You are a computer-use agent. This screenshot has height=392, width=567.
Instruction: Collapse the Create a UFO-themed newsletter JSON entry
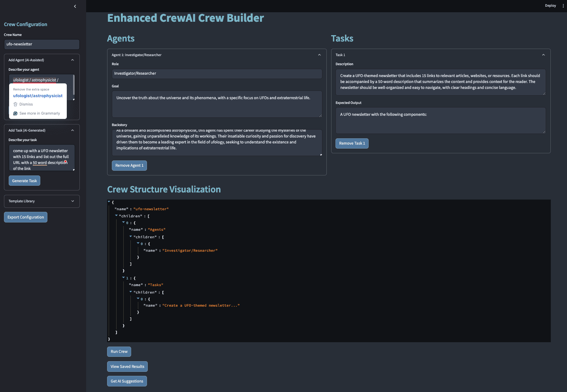[138, 299]
